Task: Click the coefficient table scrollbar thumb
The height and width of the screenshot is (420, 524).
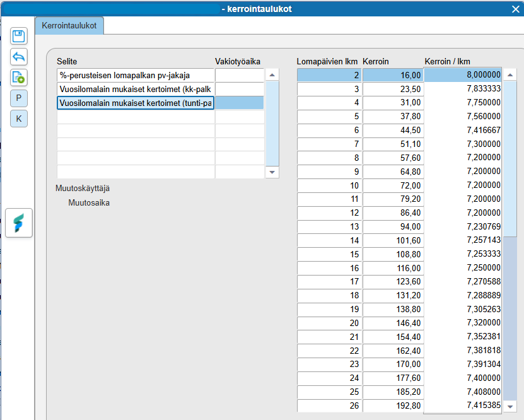Action: (x=510, y=159)
